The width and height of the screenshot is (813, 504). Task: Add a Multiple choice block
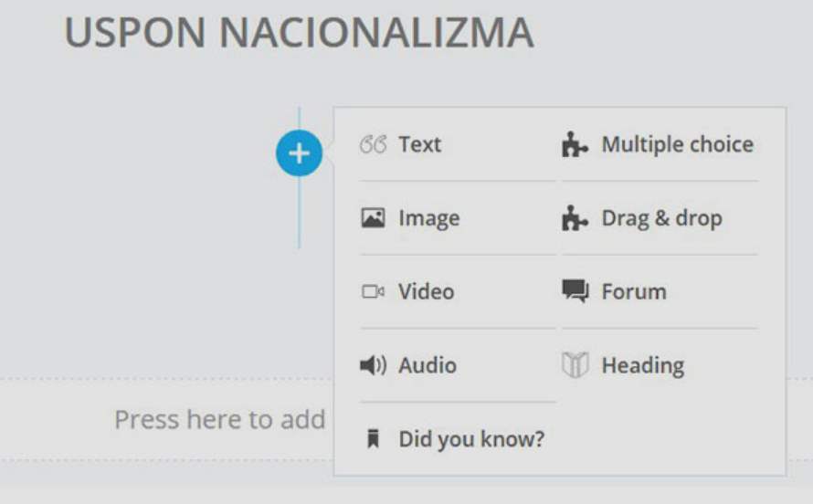677,144
